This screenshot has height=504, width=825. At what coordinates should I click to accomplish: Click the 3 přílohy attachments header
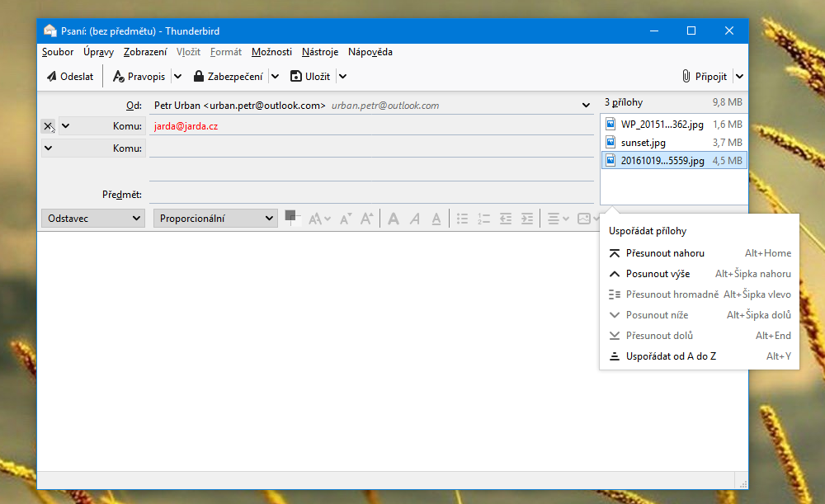[624, 102]
